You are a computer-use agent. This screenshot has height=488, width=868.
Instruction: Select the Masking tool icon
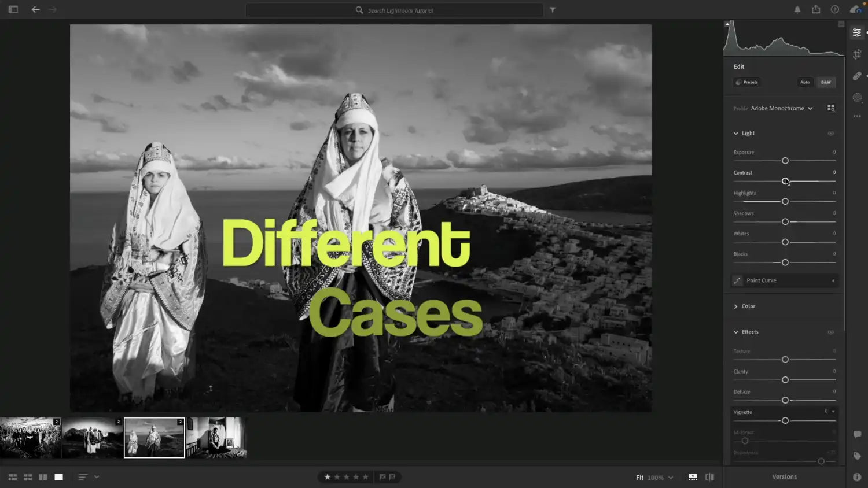point(857,98)
